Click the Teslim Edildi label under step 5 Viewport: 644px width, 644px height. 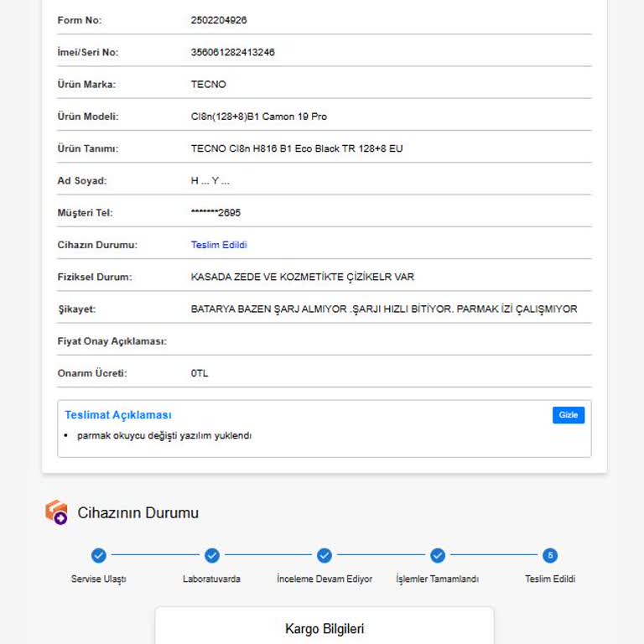pyautogui.click(x=550, y=579)
